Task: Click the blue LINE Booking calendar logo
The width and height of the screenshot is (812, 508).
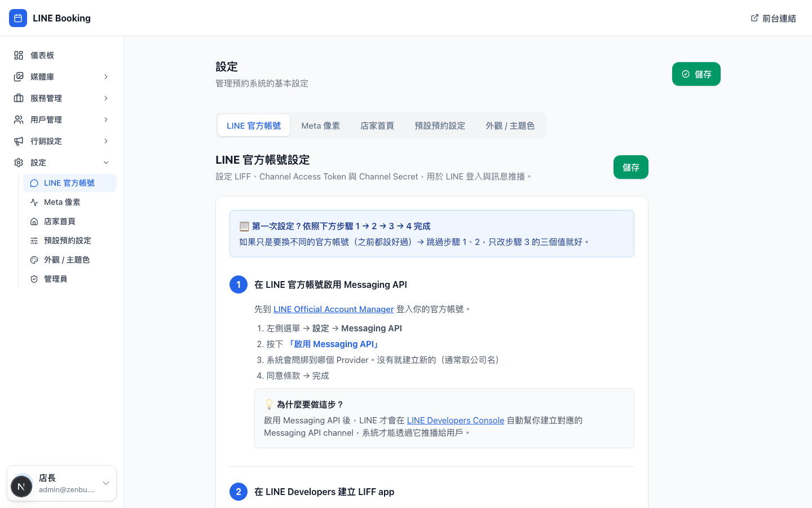Action: tap(18, 17)
